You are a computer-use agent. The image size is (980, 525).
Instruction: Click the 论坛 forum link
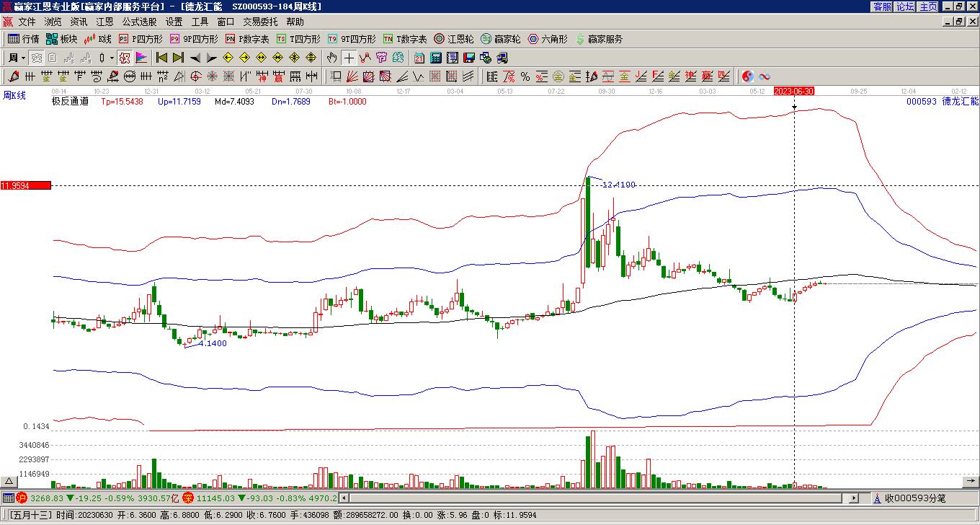pos(905,6)
